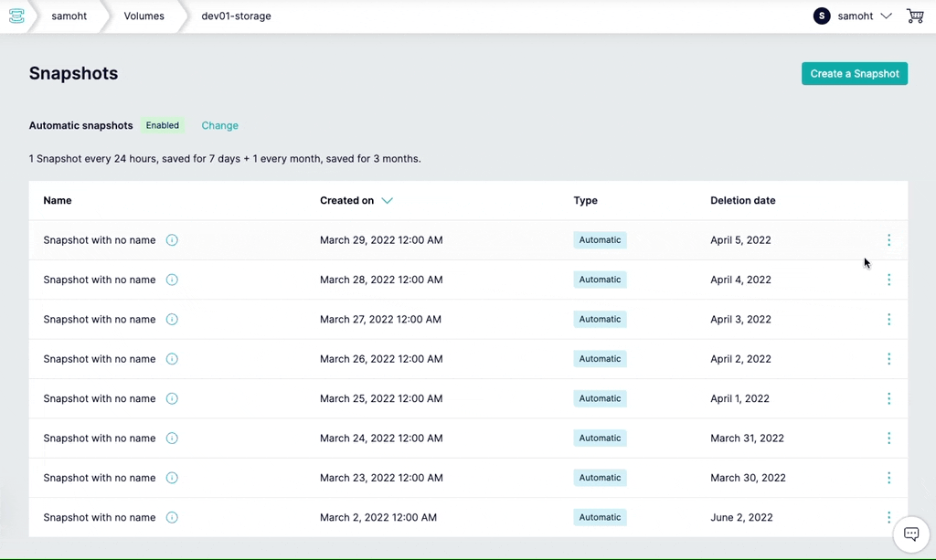Click the Enabled status badge
Image resolution: width=936 pixels, height=560 pixels.
[x=163, y=126]
